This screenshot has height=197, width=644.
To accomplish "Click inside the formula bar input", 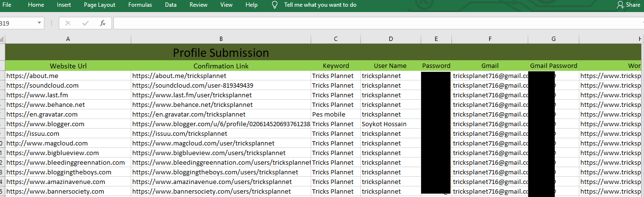I will [x=376, y=23].
